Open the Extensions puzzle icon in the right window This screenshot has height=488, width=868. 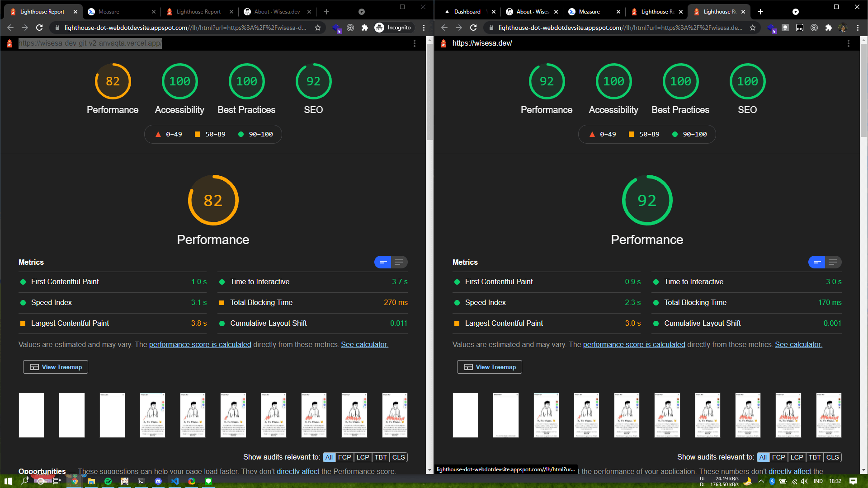[x=828, y=28]
